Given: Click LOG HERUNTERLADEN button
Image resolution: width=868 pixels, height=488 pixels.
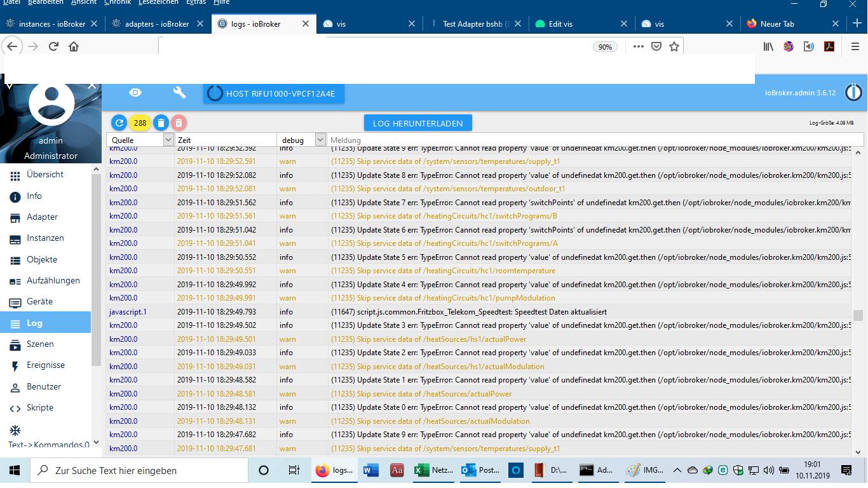Looking at the screenshot, I should click(x=418, y=123).
